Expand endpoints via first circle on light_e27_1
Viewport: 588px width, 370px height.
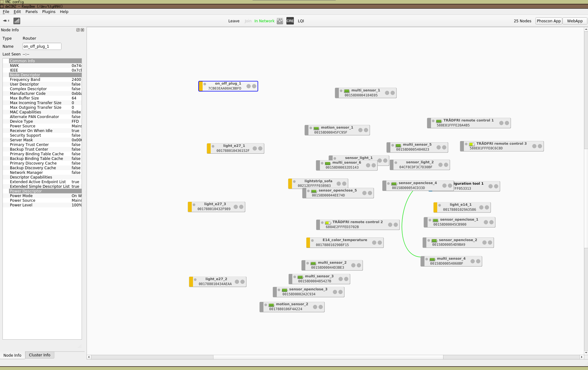point(255,148)
